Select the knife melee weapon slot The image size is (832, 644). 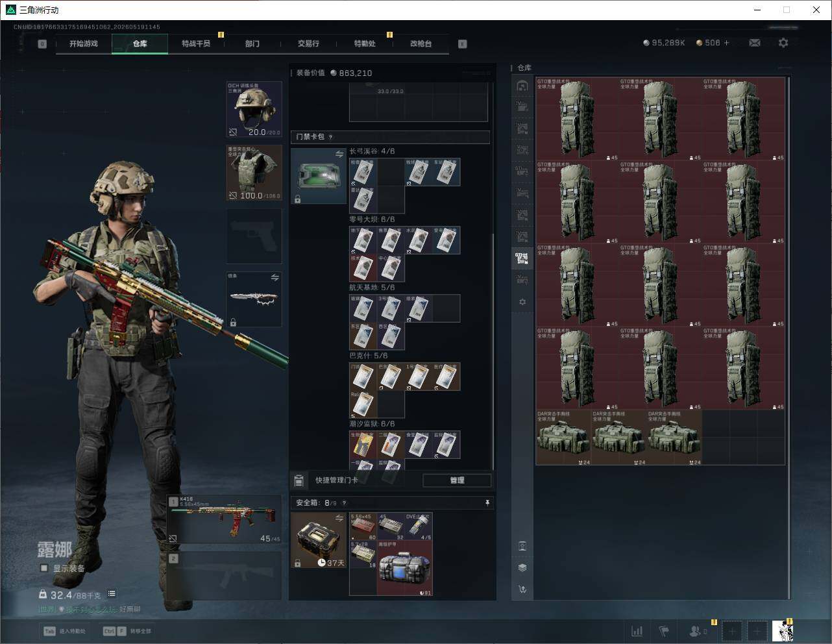coord(254,299)
